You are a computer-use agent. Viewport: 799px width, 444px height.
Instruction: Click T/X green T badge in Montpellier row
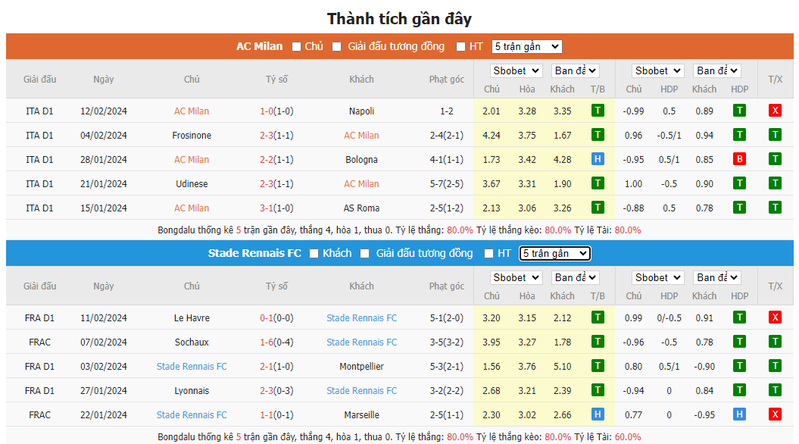click(x=775, y=366)
